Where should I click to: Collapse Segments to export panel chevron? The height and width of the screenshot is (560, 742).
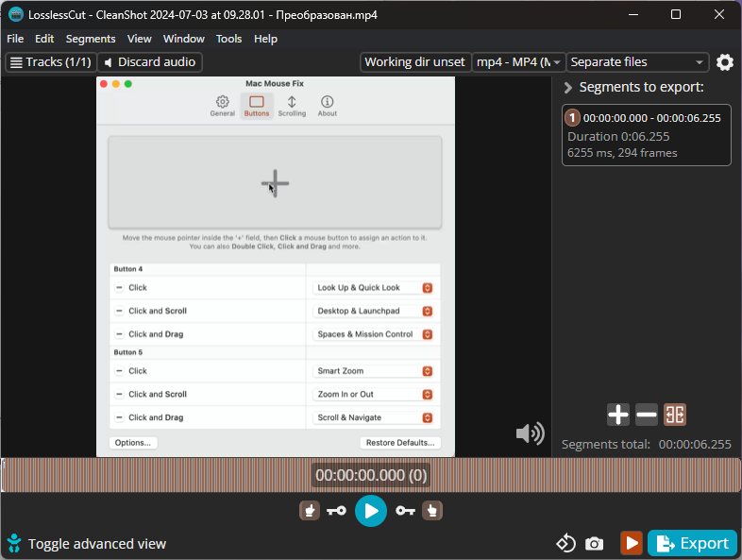(x=568, y=88)
